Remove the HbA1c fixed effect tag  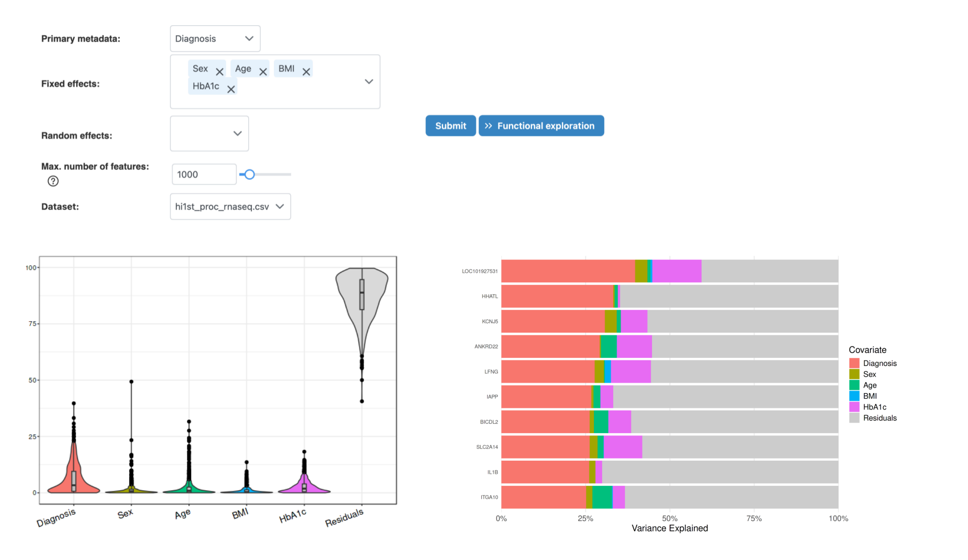coord(231,89)
